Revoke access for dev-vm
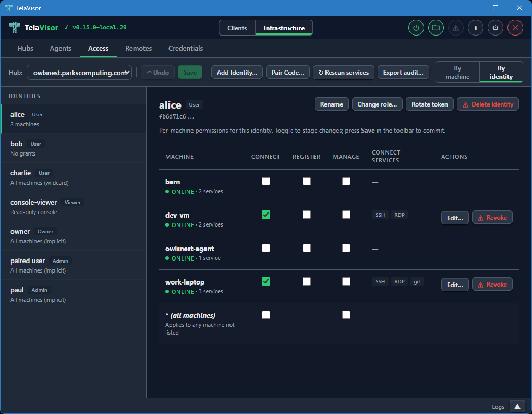Screen dimensions: 532x414 (x=492, y=218)
